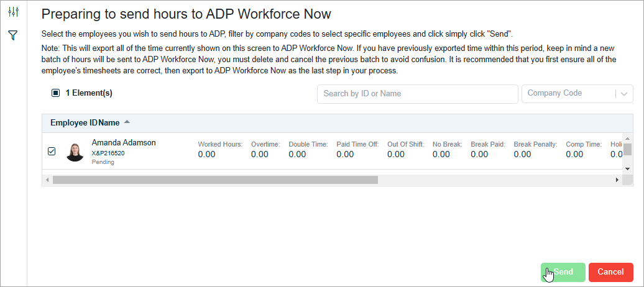Click the vertical scrollbar thumb
This screenshot has width=644, height=287.
tap(627, 149)
